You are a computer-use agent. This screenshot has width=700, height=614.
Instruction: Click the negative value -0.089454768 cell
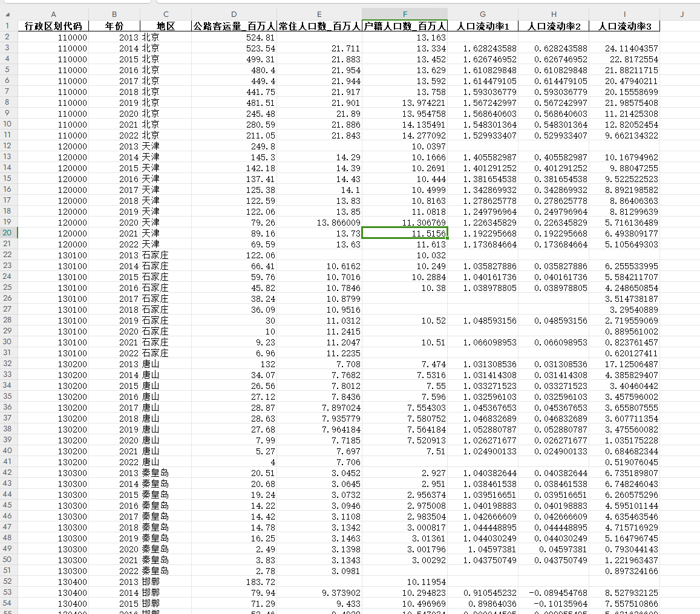[x=553, y=593]
